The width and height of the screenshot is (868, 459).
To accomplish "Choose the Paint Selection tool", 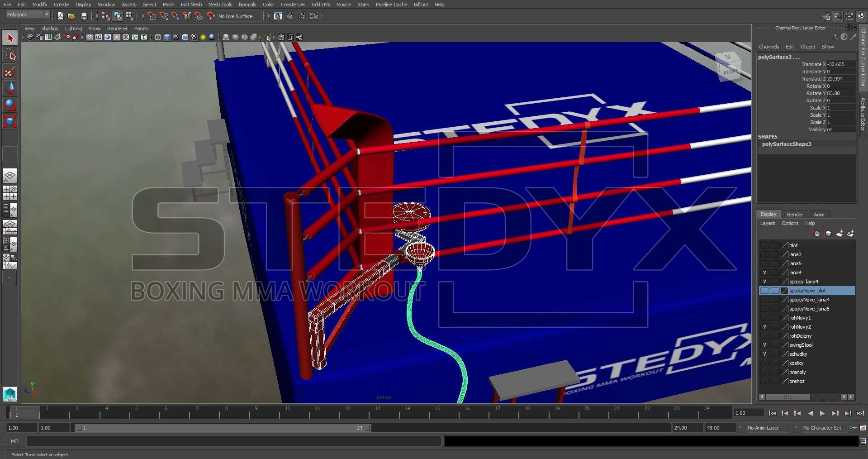I will pyautogui.click(x=10, y=72).
